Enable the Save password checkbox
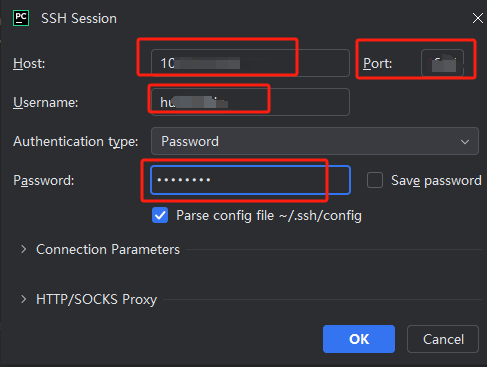The height and width of the screenshot is (367, 487). coord(375,180)
